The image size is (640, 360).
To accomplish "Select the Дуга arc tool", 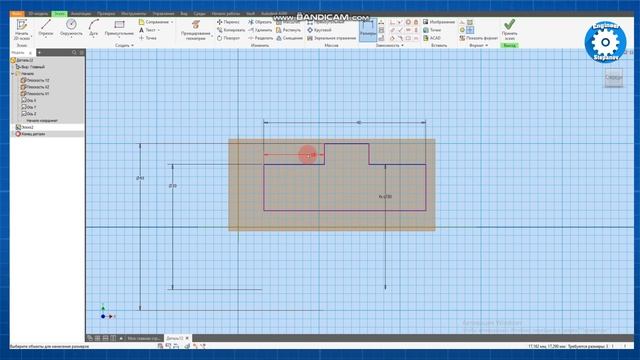I will tap(93, 27).
